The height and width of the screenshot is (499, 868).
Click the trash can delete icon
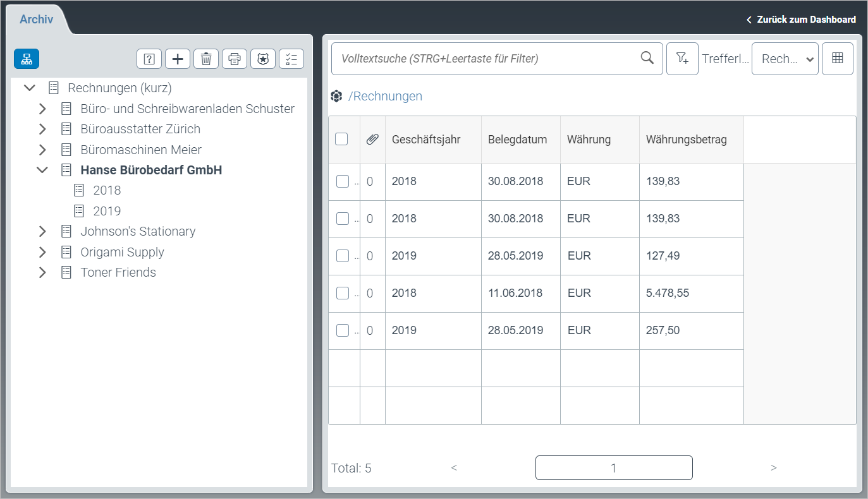(x=206, y=59)
